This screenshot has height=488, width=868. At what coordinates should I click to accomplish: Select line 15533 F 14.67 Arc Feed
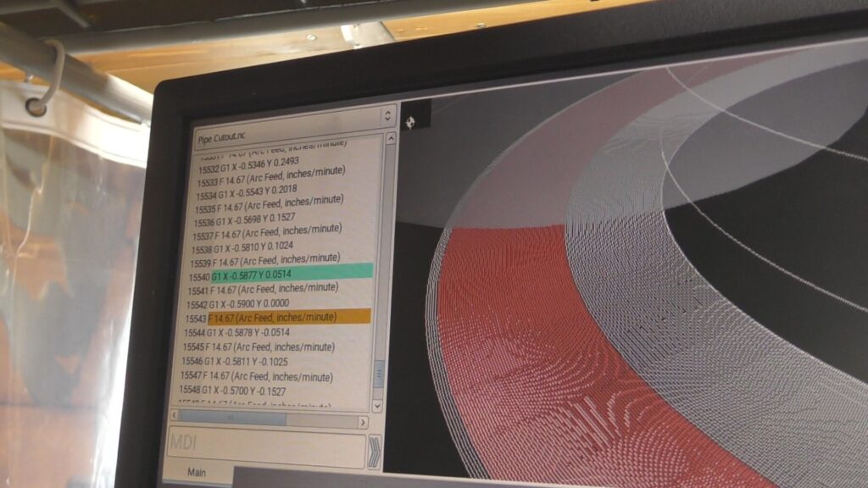tap(271, 177)
